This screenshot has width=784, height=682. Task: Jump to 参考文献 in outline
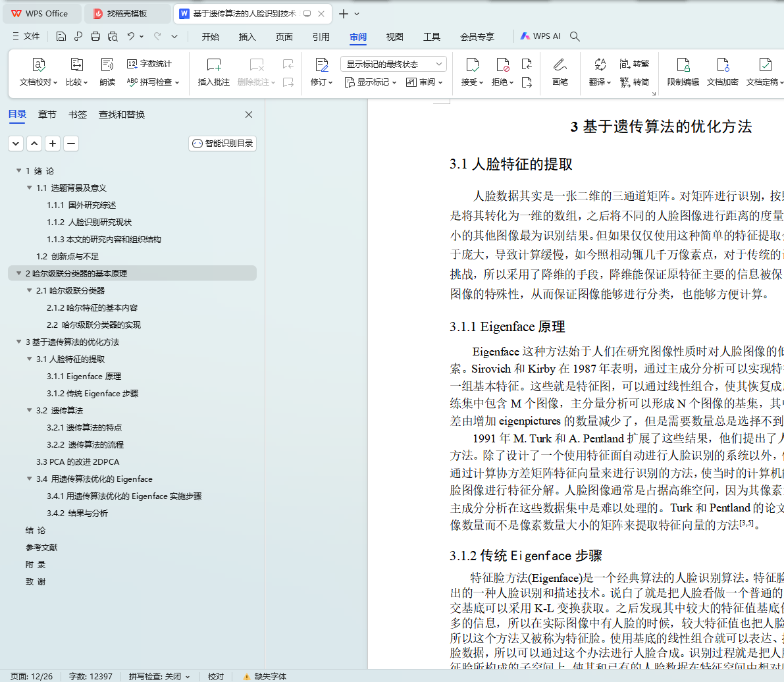pos(41,547)
